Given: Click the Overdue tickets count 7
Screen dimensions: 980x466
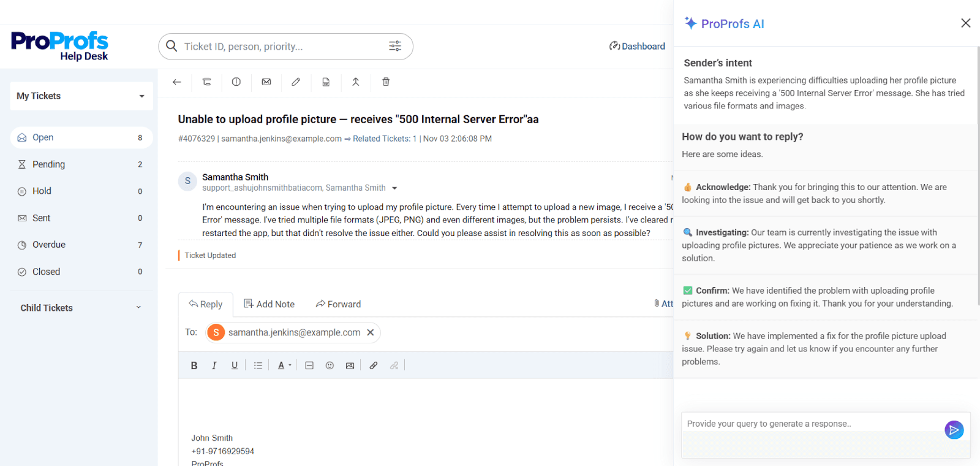Looking at the screenshot, I should tap(140, 245).
